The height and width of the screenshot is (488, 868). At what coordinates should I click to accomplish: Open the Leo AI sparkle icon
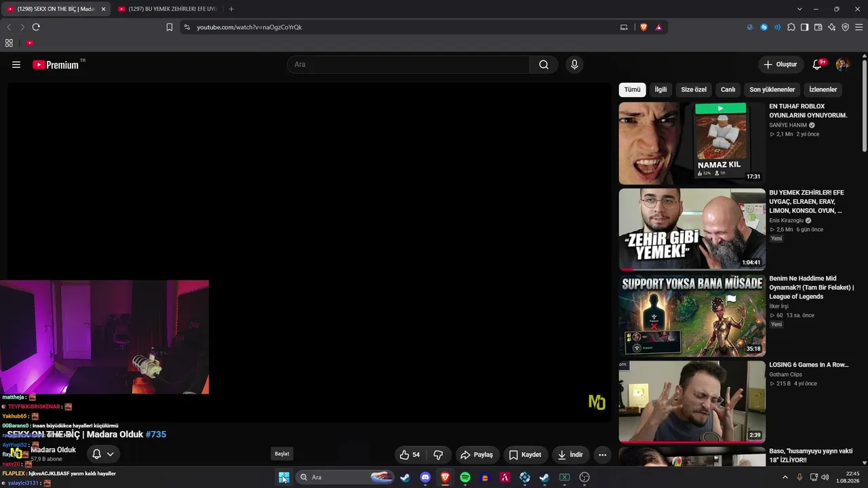point(831,27)
